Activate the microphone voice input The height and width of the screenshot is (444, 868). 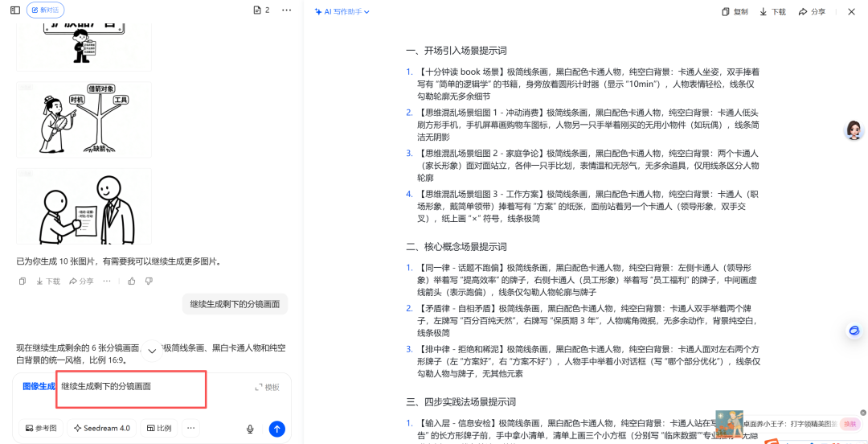[x=250, y=429]
